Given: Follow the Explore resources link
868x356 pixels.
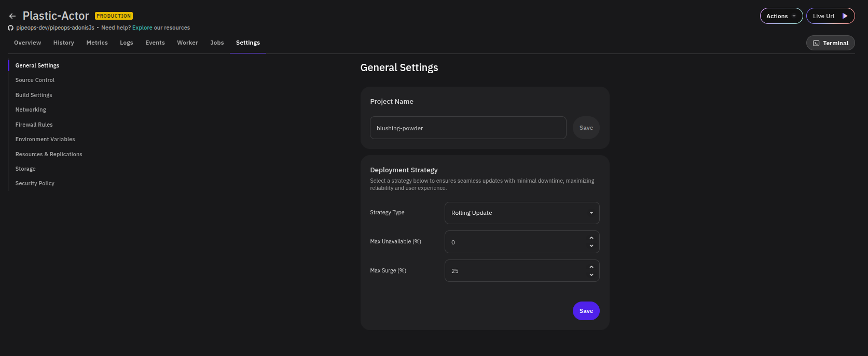Looking at the screenshot, I should tap(142, 28).
